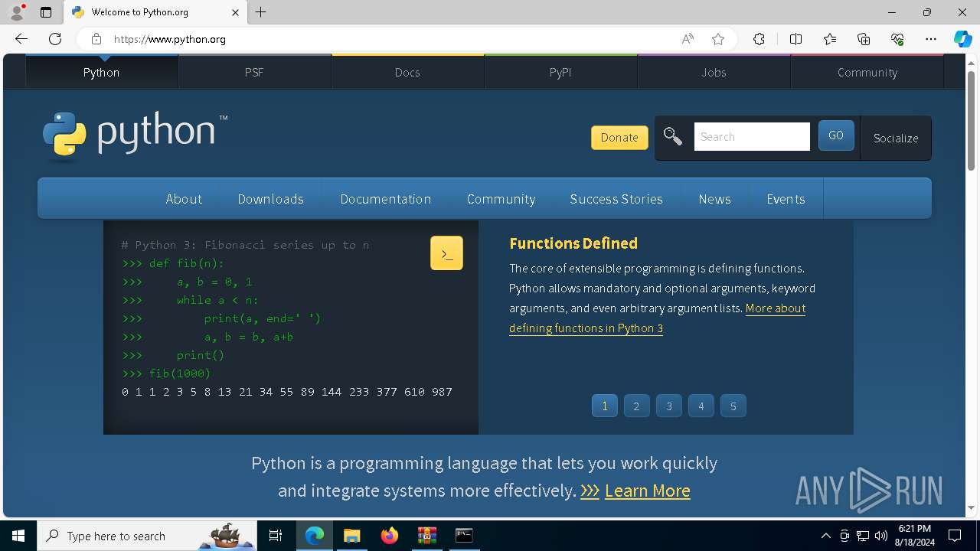Open Extensions puzzle icon

(759, 39)
